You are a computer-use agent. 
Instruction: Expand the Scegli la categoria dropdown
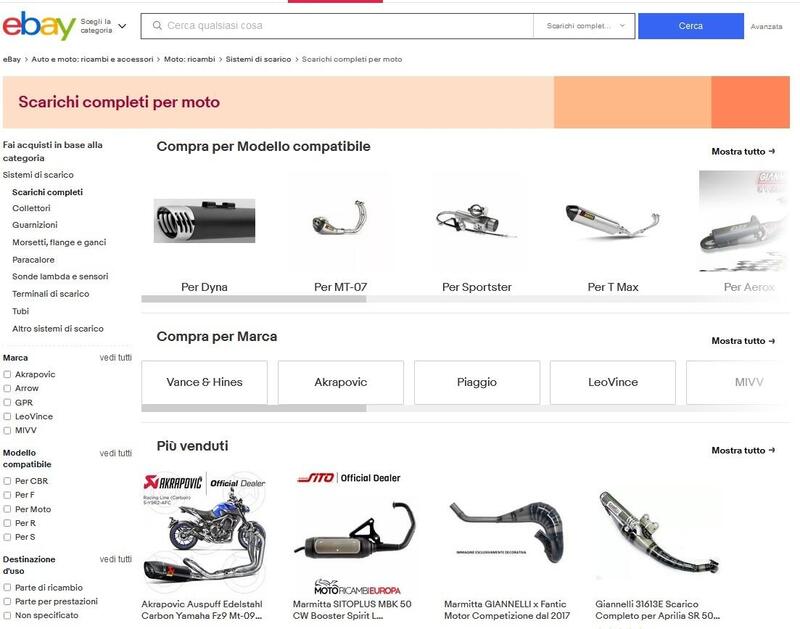click(104, 26)
